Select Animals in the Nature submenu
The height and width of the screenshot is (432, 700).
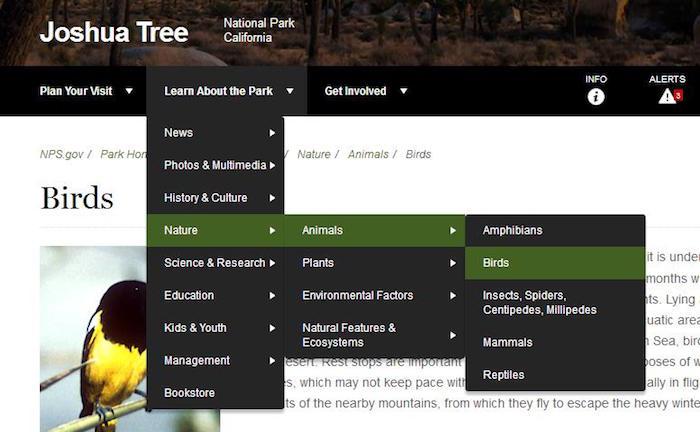pyautogui.click(x=374, y=230)
